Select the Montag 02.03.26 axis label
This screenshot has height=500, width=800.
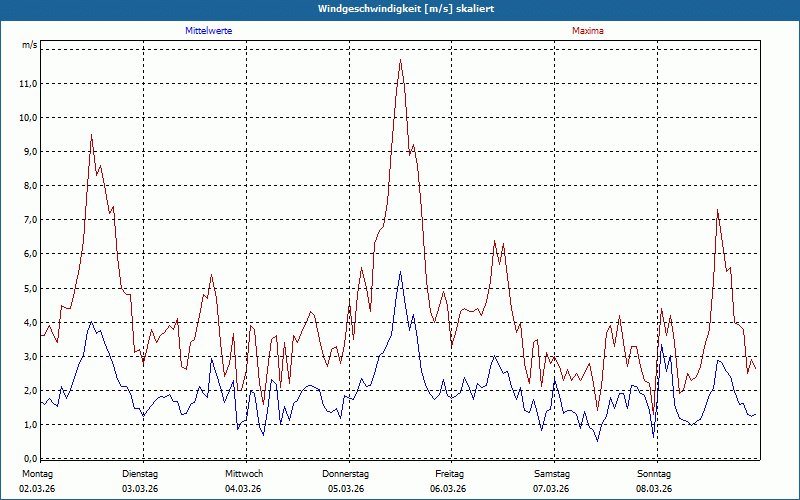click(x=37, y=481)
